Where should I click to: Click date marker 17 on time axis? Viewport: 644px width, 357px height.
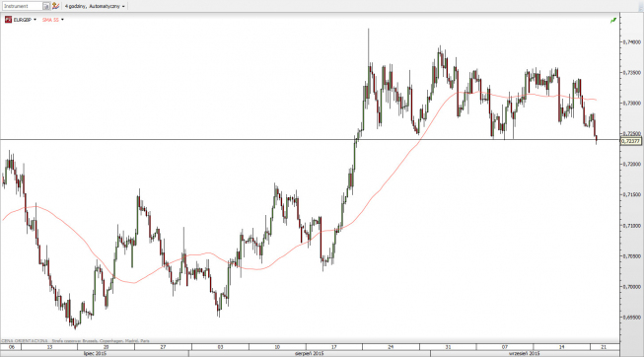click(334, 347)
